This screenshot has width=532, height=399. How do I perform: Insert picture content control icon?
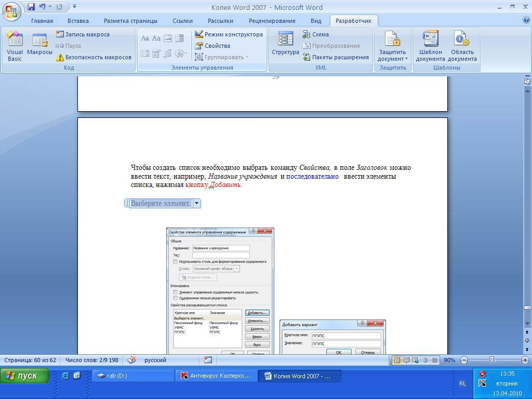168,38
